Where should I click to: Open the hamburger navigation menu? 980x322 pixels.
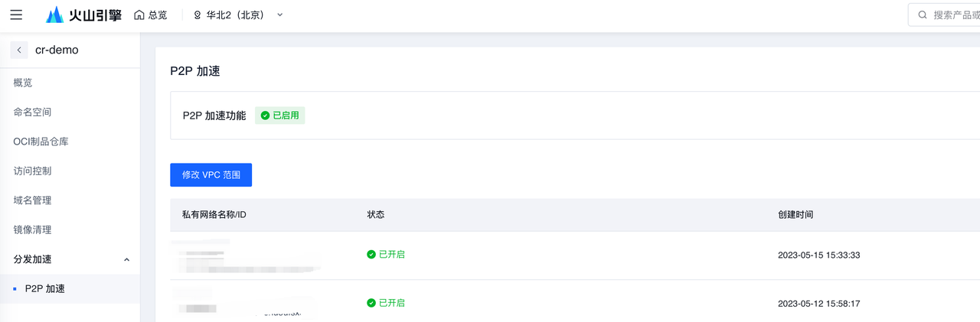point(16,15)
